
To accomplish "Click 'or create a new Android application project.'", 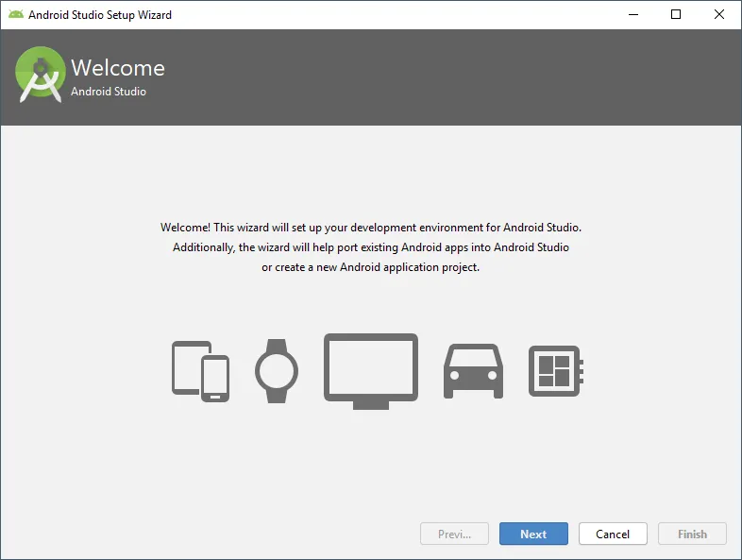I will 370,267.
